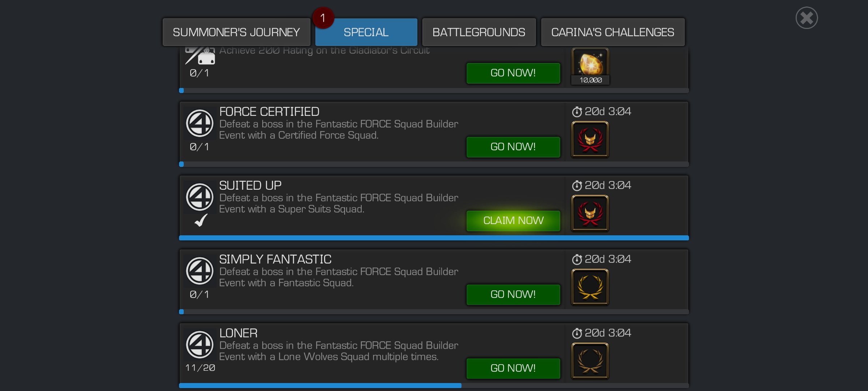Click the Fantastic Four icon for Simply Fantastic
The image size is (868, 391).
[199, 271]
